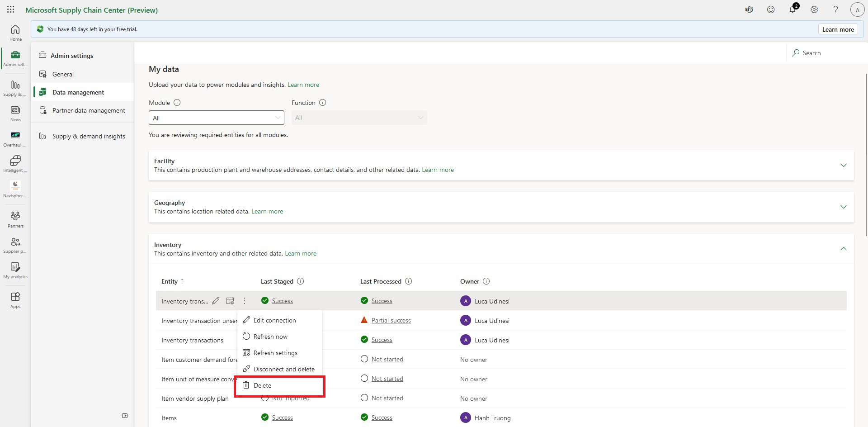Select Disconnect and delete menu item
Viewport: 868px width, 427px height.
pos(279,369)
